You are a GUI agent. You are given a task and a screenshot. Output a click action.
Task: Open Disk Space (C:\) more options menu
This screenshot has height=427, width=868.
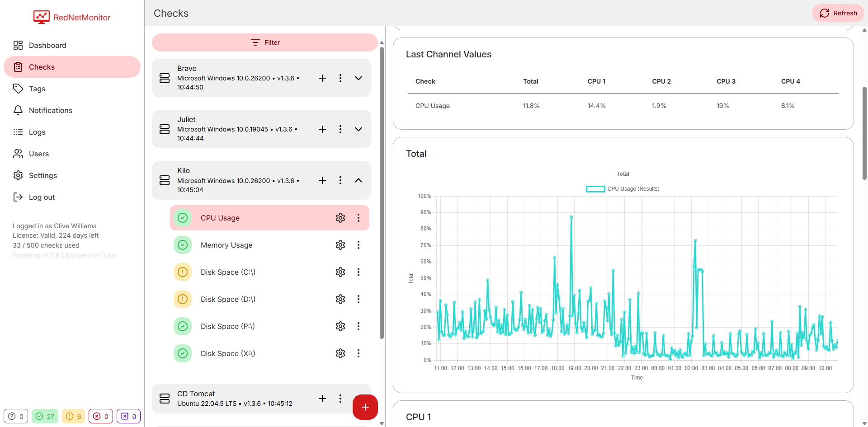click(x=359, y=272)
